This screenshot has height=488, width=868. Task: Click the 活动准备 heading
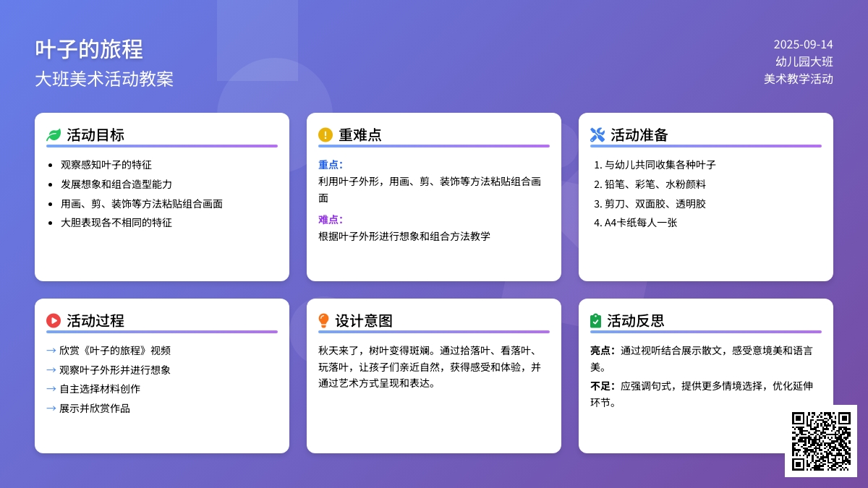pos(639,135)
